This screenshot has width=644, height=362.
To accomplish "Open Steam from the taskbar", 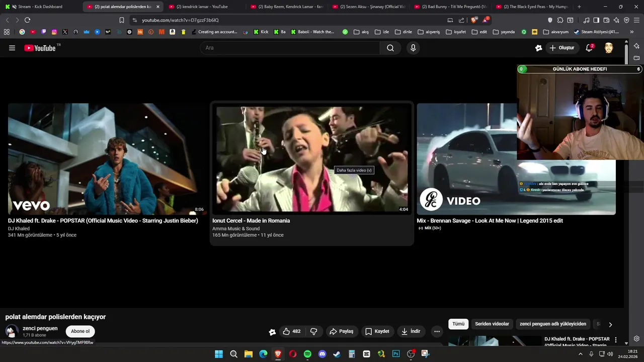I will [x=337, y=354].
